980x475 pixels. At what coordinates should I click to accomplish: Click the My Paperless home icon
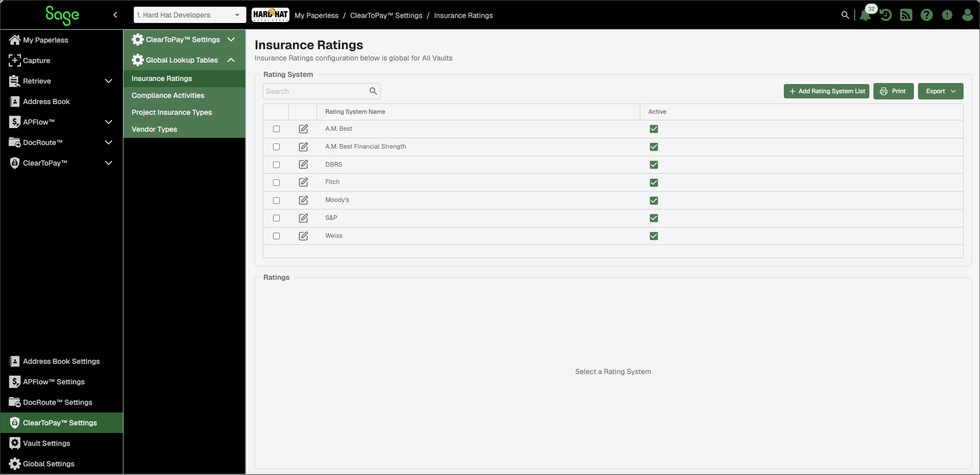pyautogui.click(x=15, y=40)
